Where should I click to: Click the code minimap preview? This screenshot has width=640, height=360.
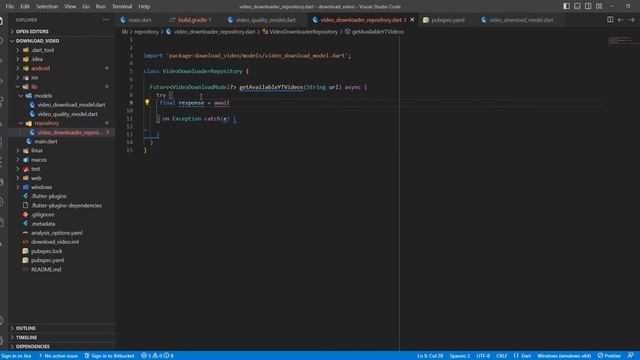pos(619,40)
